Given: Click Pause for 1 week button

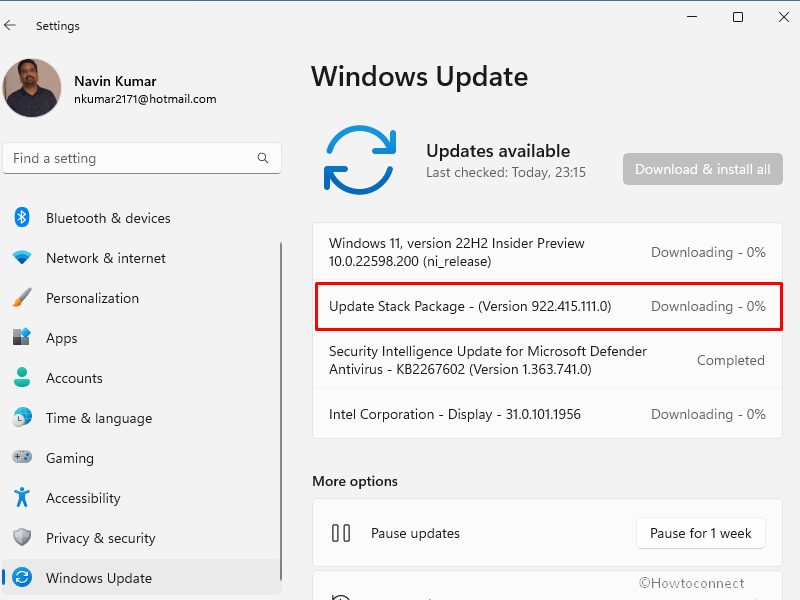Looking at the screenshot, I should [701, 533].
